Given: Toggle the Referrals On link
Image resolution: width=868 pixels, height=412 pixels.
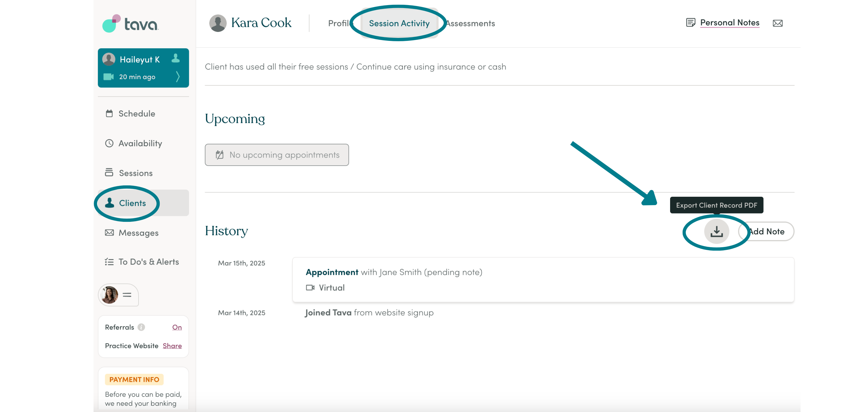Looking at the screenshot, I should pyautogui.click(x=177, y=327).
